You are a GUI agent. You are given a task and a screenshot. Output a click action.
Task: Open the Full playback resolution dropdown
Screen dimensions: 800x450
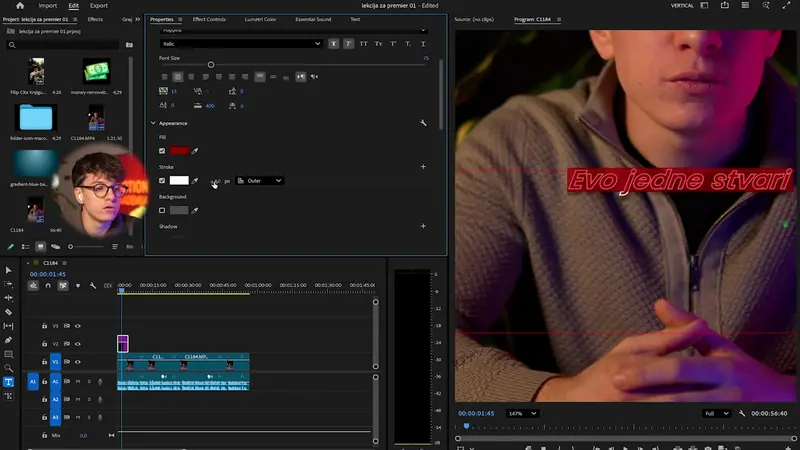click(716, 413)
